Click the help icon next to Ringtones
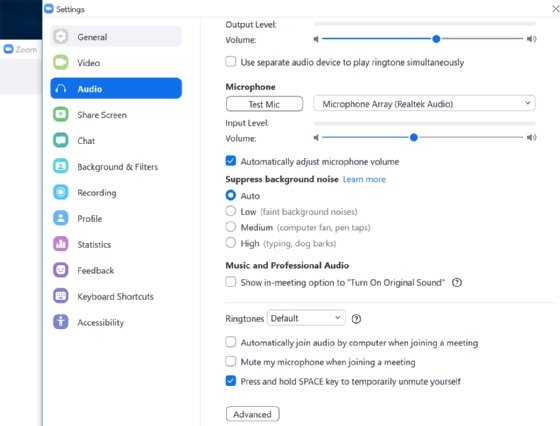Viewport: 560px width, 426px height. (x=356, y=319)
